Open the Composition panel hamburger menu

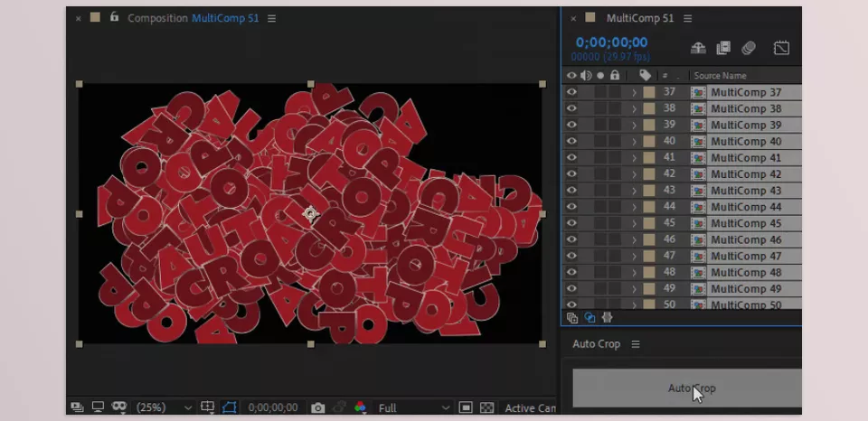tap(271, 18)
